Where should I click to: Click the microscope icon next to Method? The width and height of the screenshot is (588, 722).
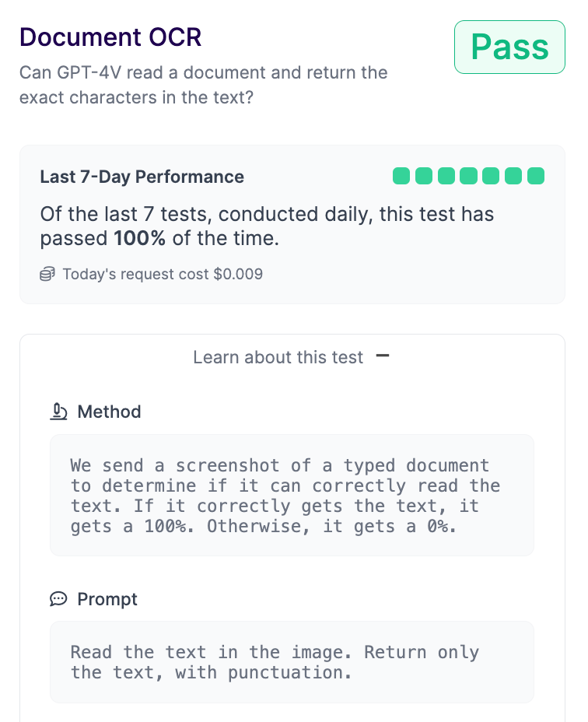click(x=58, y=412)
